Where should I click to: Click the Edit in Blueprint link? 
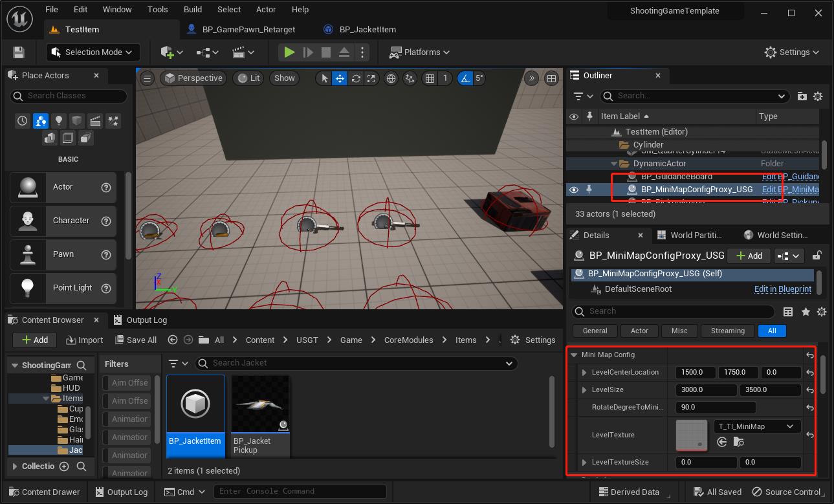(x=782, y=289)
